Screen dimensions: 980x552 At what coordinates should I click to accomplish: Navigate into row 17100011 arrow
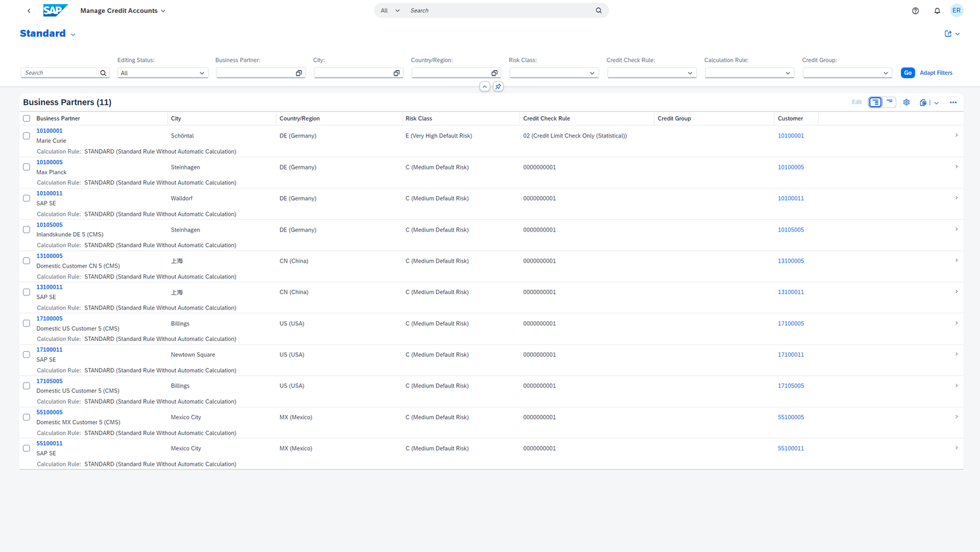tap(956, 355)
